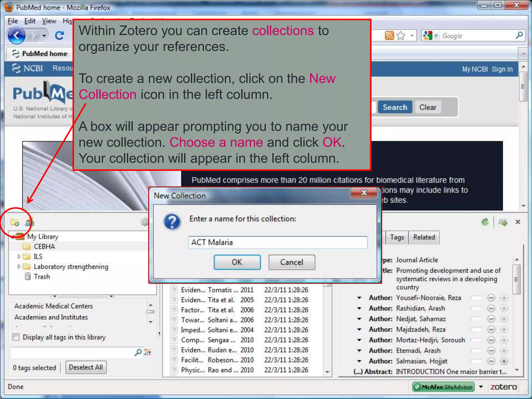Open the tag selector colored grid icon
Screen dimensions: 532x399
click(x=148, y=352)
